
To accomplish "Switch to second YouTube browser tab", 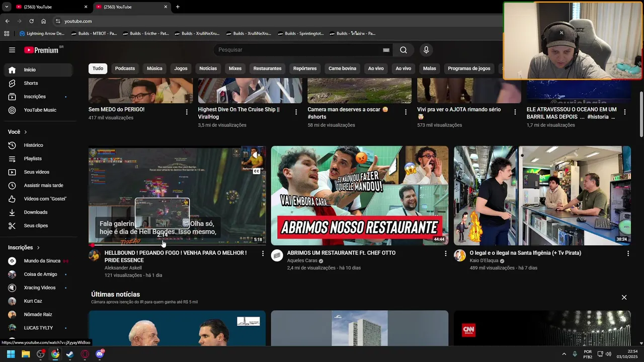I will click(131, 7).
